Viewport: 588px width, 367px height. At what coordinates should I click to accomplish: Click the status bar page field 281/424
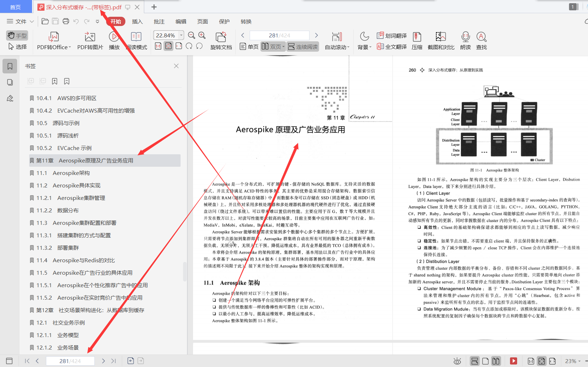click(x=70, y=361)
